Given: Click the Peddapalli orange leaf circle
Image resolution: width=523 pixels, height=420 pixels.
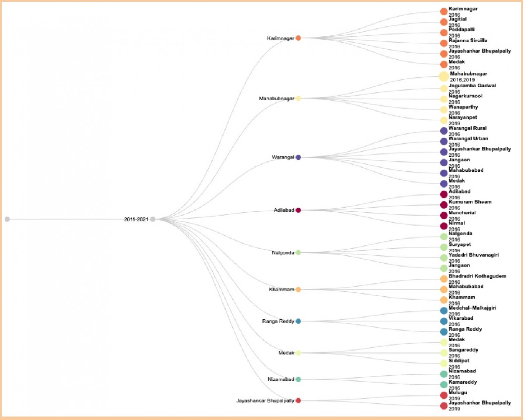Looking at the screenshot, I should coord(444,33).
